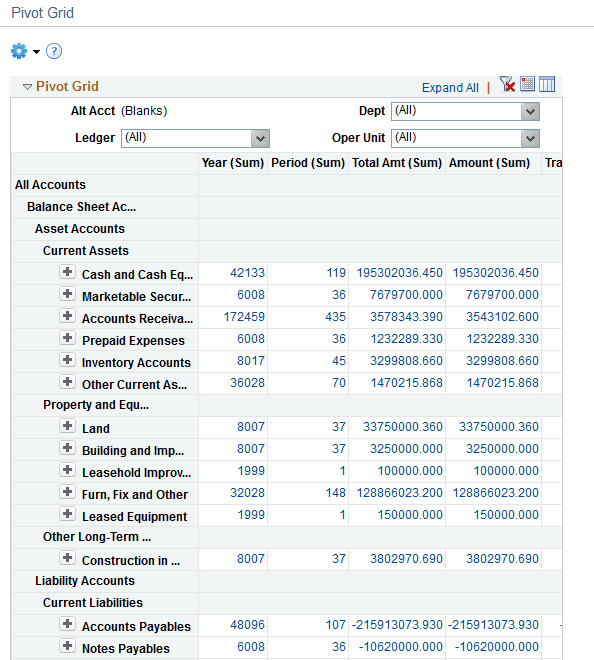Expand Notes Payables row
The image size is (594, 660).
67,646
